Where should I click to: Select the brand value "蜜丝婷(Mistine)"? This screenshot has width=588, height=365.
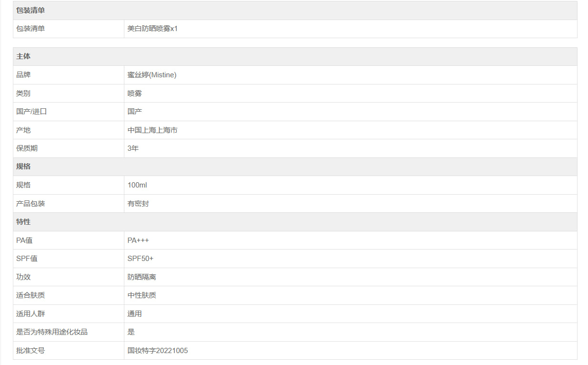152,75
